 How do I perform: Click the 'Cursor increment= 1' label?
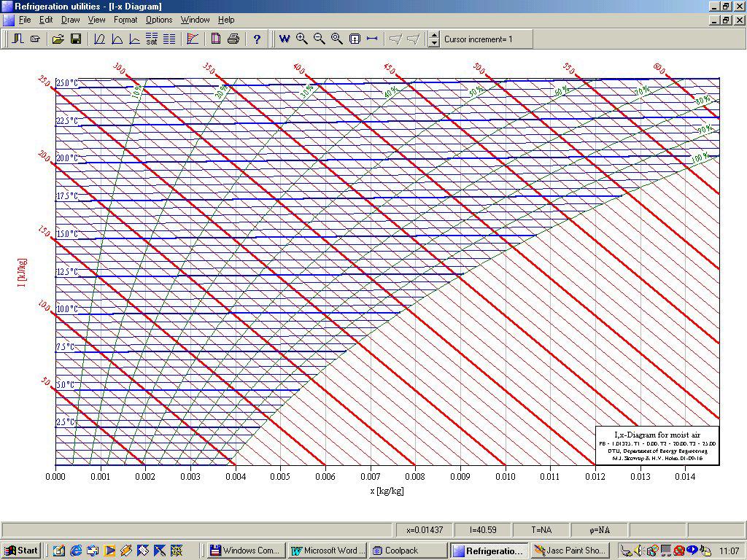click(x=479, y=39)
